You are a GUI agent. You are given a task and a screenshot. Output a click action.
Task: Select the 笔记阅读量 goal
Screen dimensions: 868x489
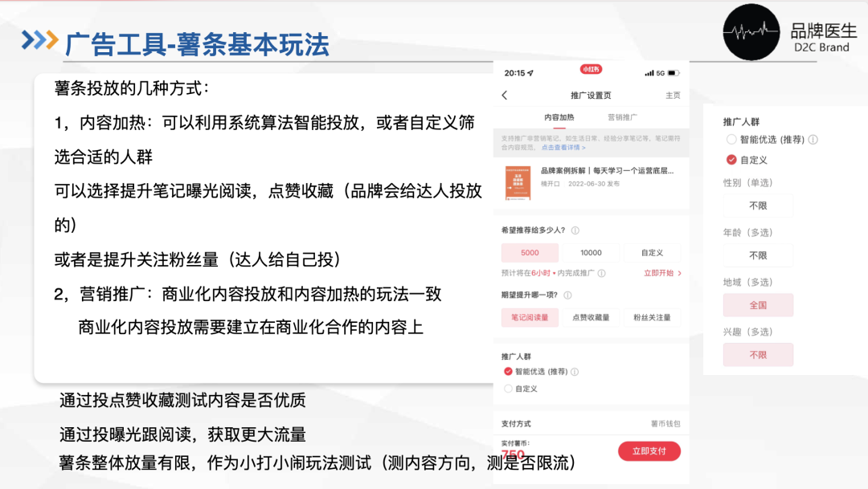tap(530, 317)
